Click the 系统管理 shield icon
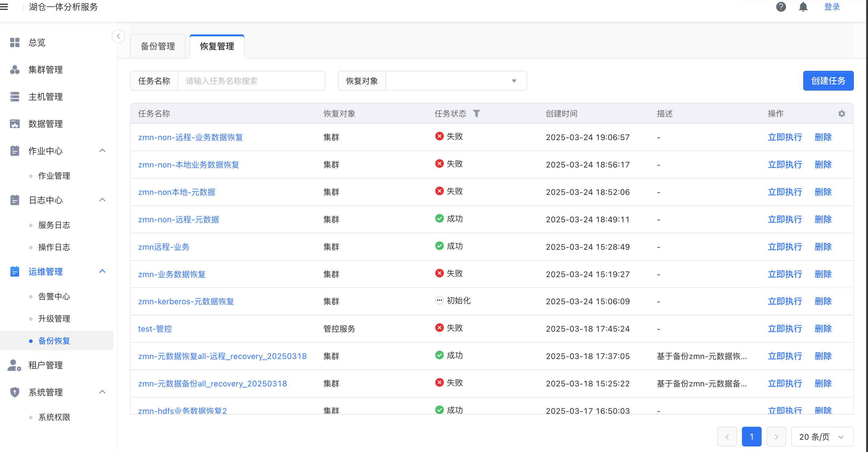Screen dimensions: 868x452 [14, 392]
